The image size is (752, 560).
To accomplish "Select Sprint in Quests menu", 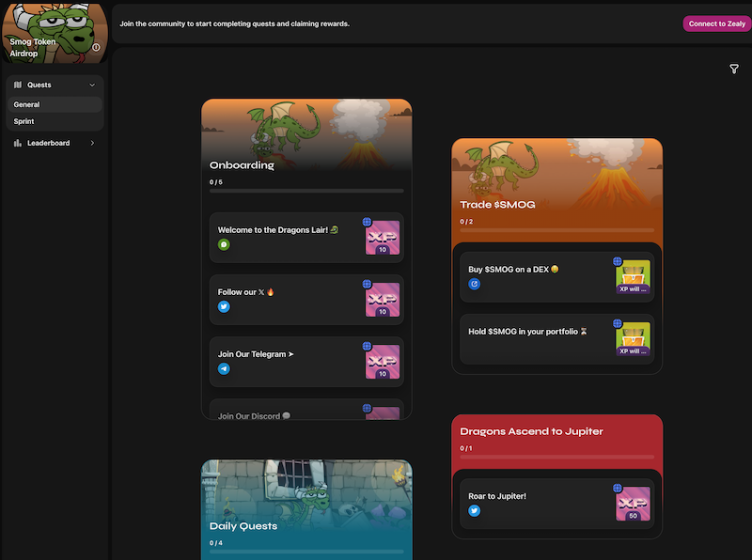I will click(55, 121).
